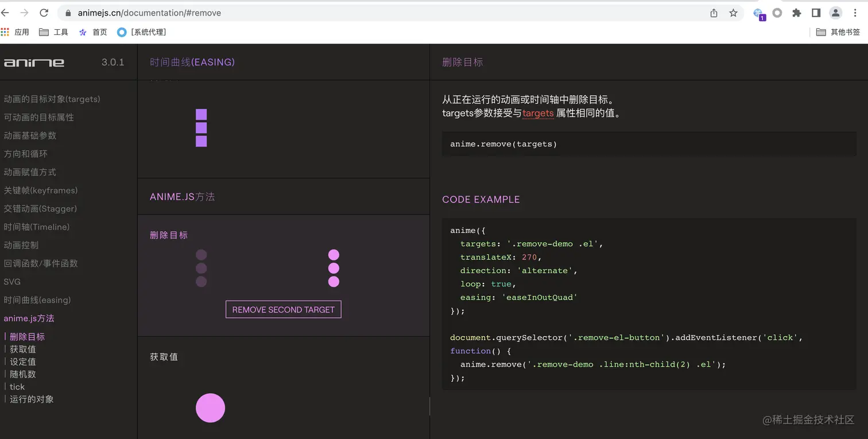Click the lock icon in the address bar
The image size is (868, 439).
pos(68,13)
